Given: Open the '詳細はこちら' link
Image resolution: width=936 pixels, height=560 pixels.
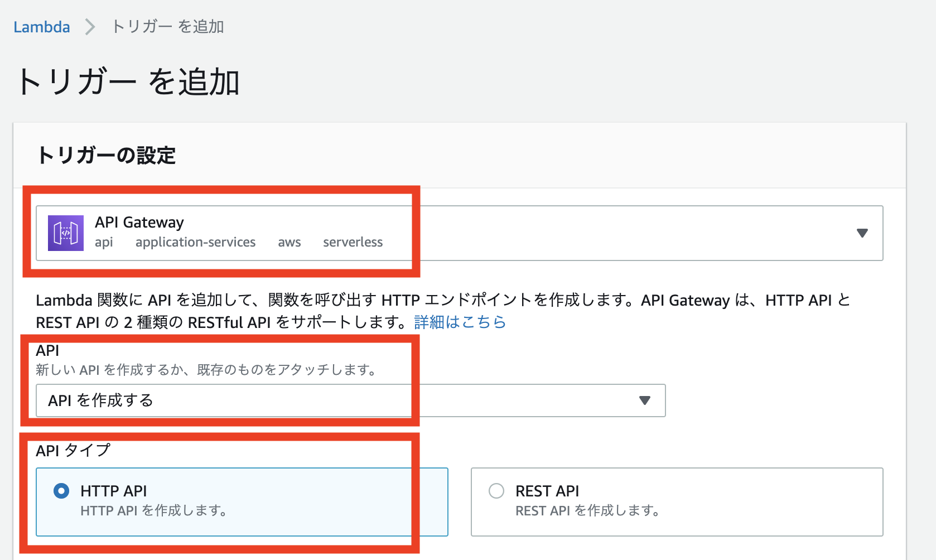Looking at the screenshot, I should click(x=460, y=322).
